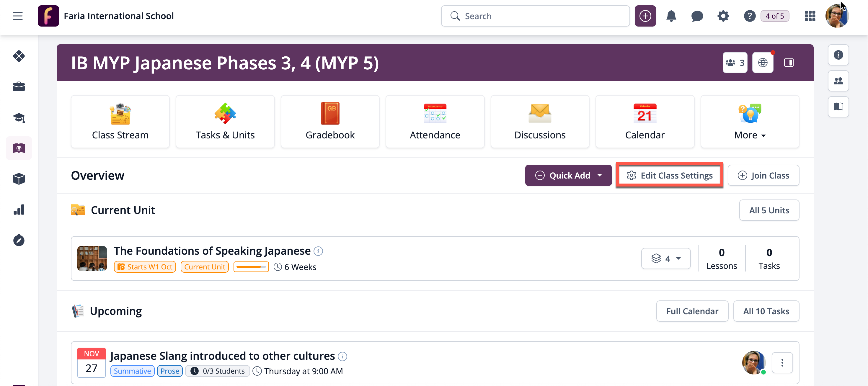The height and width of the screenshot is (386, 868).
Task: Open Tasks & Units tab
Action: coord(225,122)
